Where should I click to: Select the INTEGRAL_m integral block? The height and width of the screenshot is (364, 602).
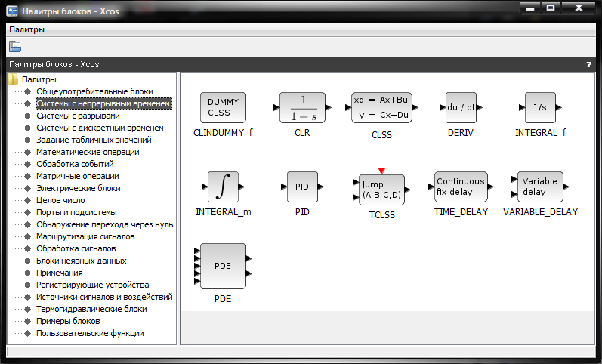click(x=223, y=187)
